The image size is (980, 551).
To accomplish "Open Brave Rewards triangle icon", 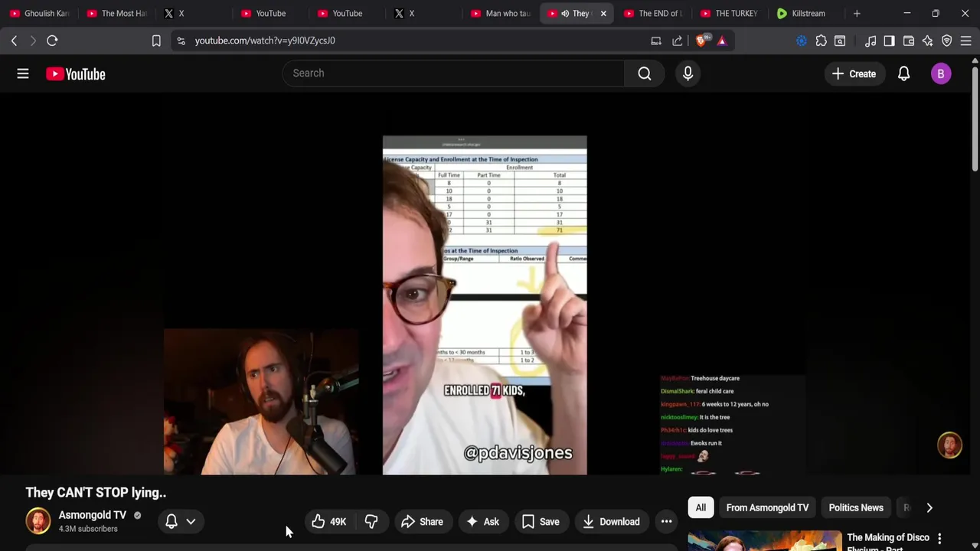I will click(722, 41).
